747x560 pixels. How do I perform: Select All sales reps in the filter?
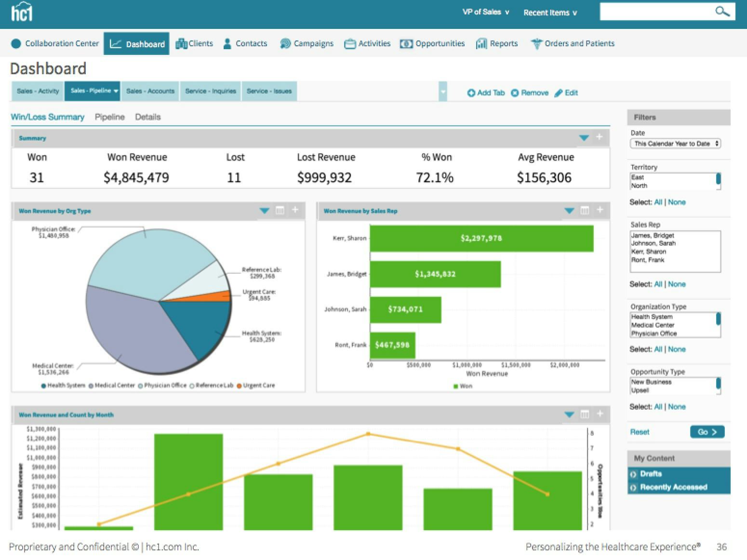click(658, 284)
